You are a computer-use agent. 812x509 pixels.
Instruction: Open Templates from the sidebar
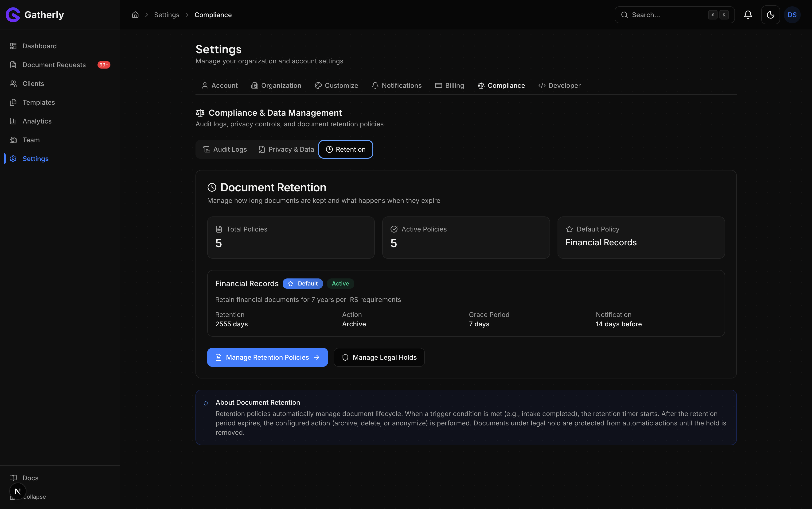point(39,102)
